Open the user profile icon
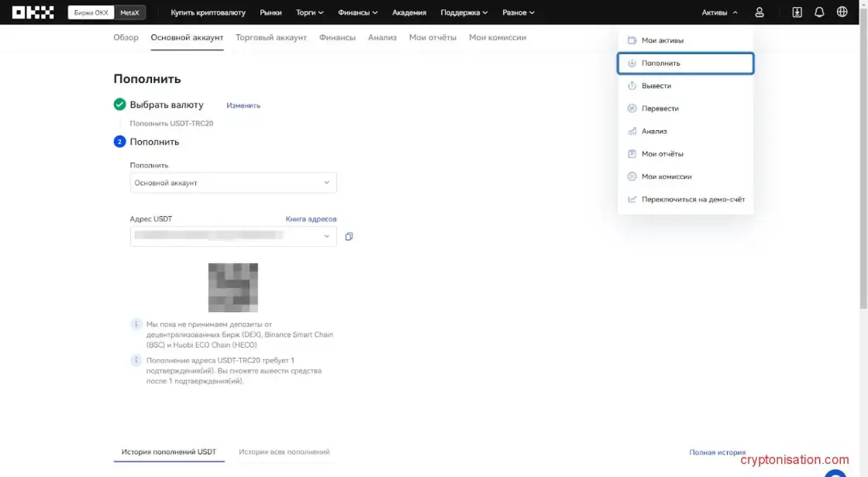The height and width of the screenshot is (477, 868). pos(759,12)
